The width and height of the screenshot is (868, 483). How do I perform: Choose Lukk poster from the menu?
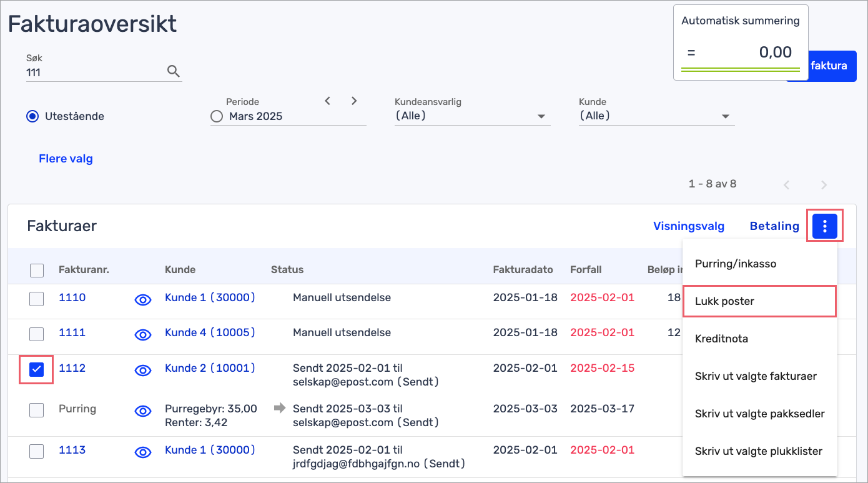coord(759,301)
